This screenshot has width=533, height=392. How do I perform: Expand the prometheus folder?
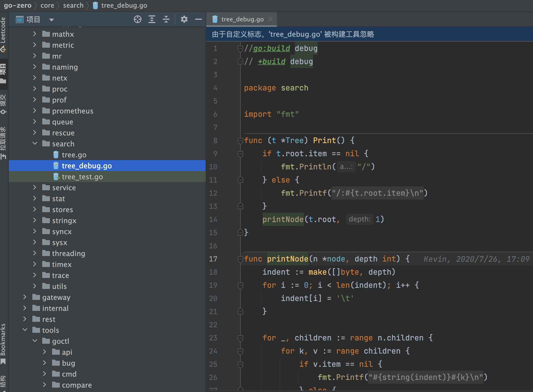tap(35, 111)
